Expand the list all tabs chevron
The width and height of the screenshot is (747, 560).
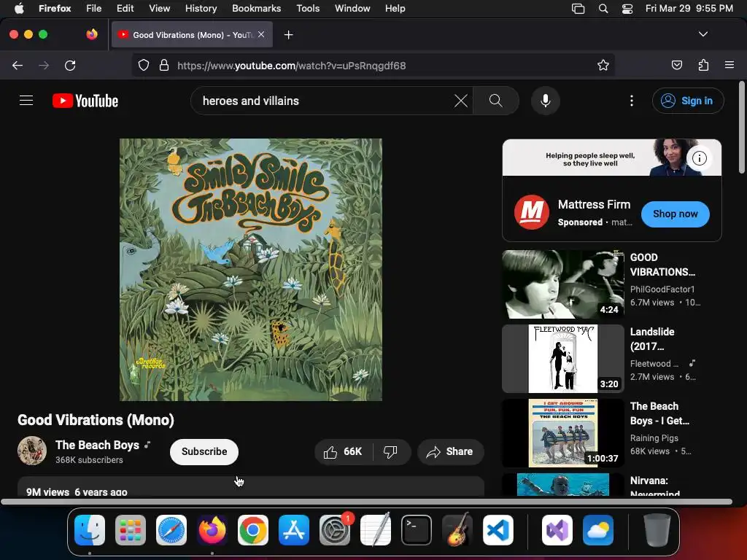703,34
